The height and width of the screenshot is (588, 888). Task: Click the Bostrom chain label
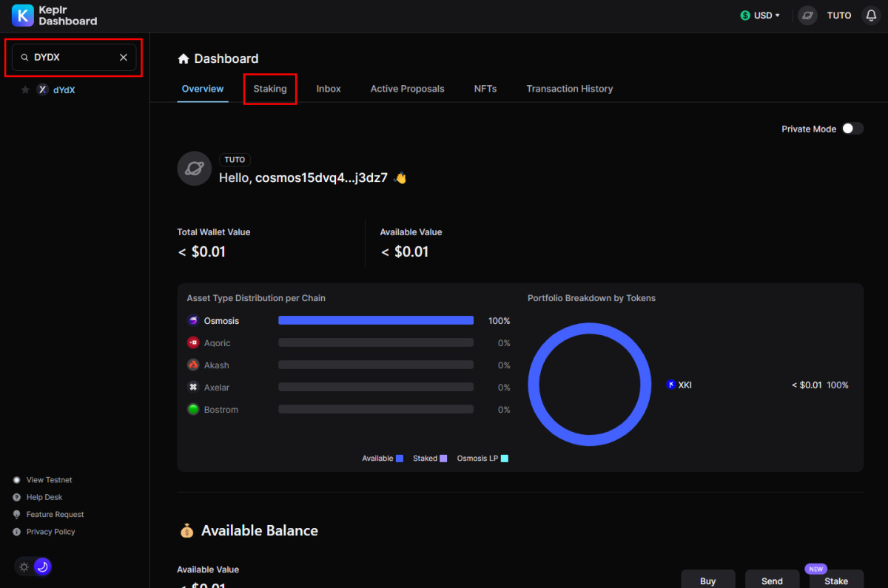point(221,410)
